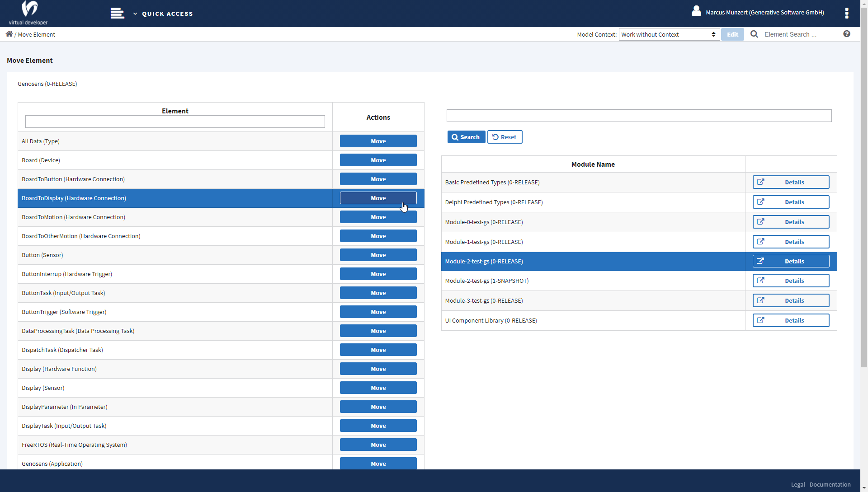Focus the Element Search field

[800, 34]
